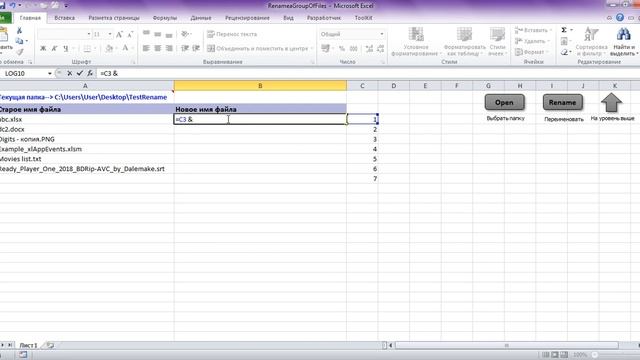Switch to Рецензирование tab
Screen dimensions: 640x360
point(247,18)
